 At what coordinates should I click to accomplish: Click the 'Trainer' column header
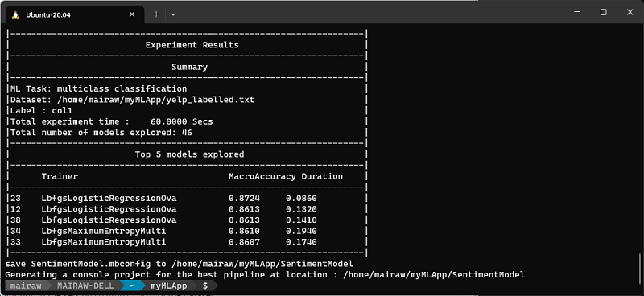[60, 176]
